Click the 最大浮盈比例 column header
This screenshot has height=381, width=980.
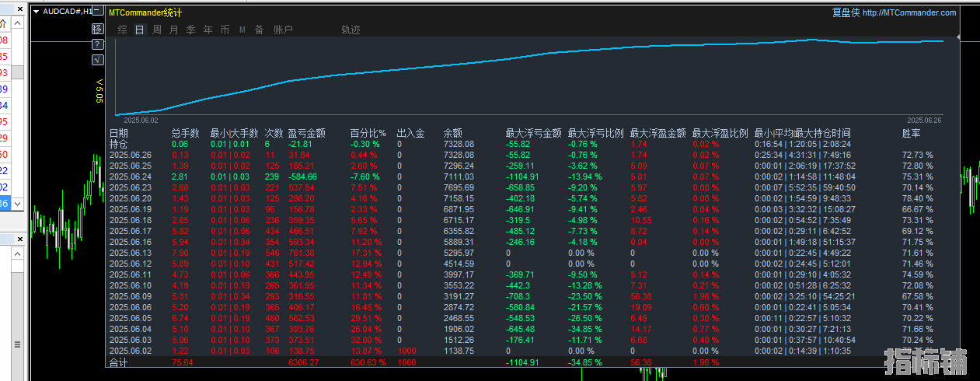click(x=720, y=133)
